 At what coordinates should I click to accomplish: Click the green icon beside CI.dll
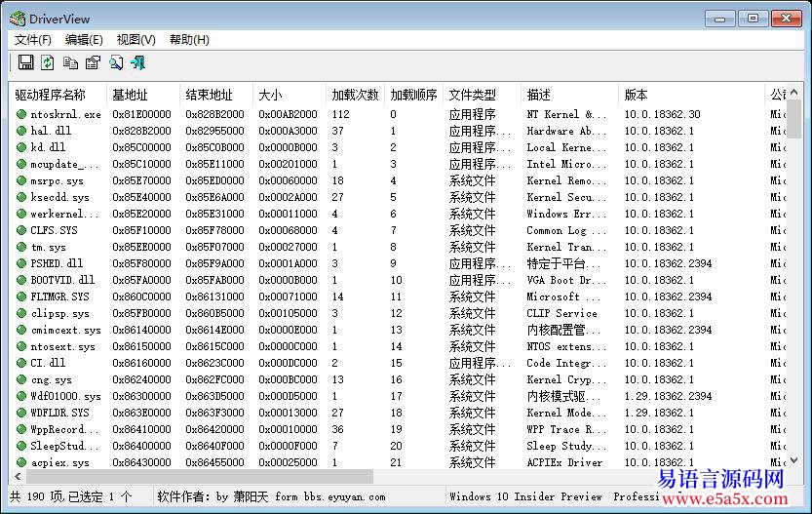coord(21,363)
